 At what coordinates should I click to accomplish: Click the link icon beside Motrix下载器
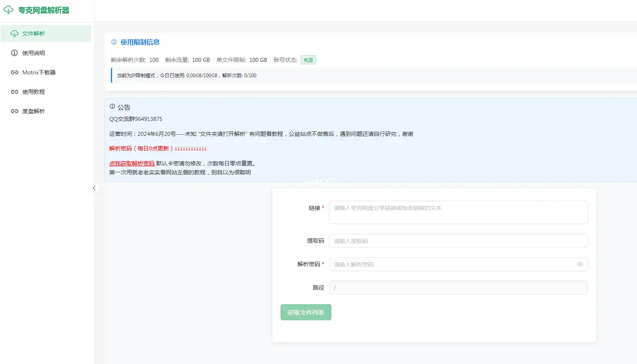pos(15,72)
